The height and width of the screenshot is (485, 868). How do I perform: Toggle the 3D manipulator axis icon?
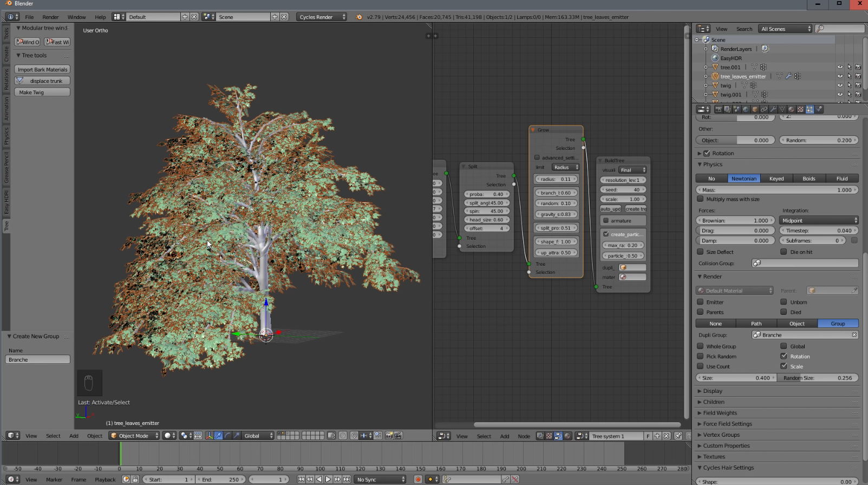pyautogui.click(x=210, y=436)
